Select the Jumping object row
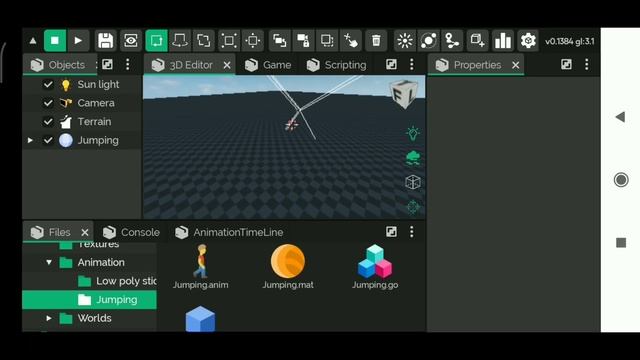Screen dimensions: 640x360 point(82,140)
